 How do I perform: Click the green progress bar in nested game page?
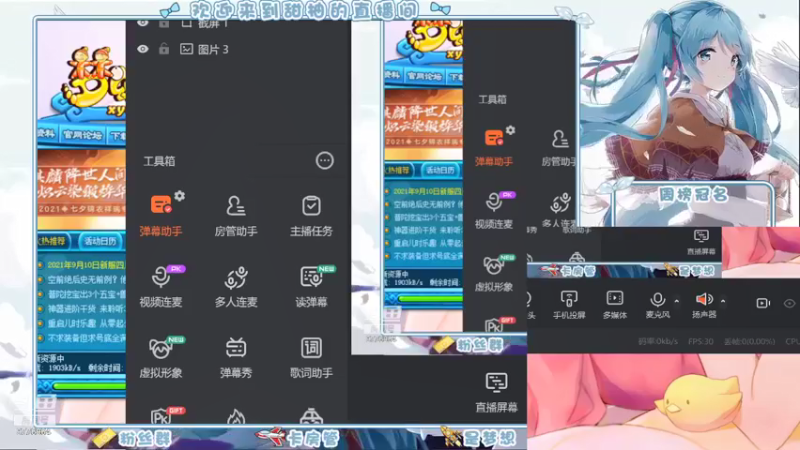pos(431,298)
